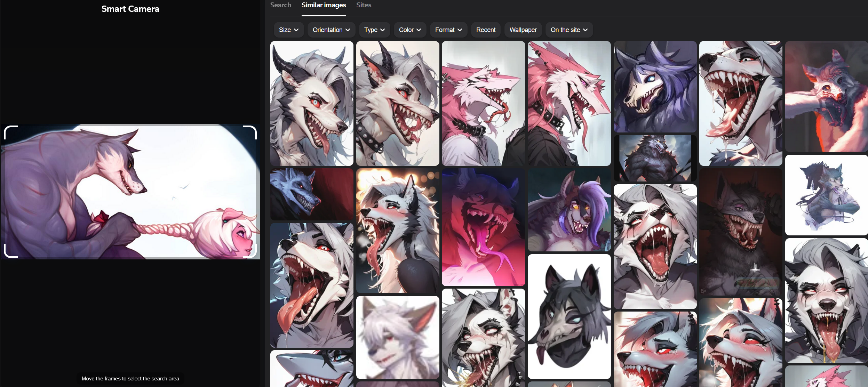
Task: Open the Color filter dropdown
Action: click(410, 30)
